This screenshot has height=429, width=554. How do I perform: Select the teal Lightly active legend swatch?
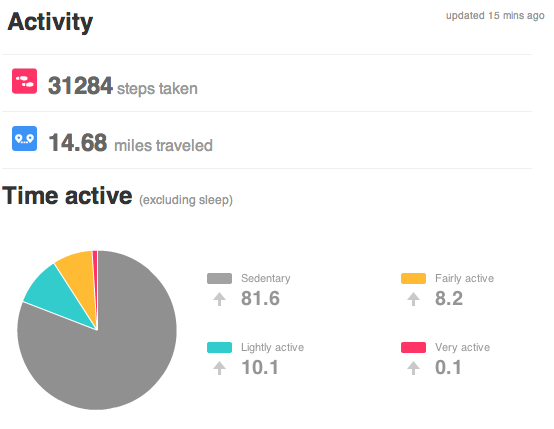(x=219, y=347)
